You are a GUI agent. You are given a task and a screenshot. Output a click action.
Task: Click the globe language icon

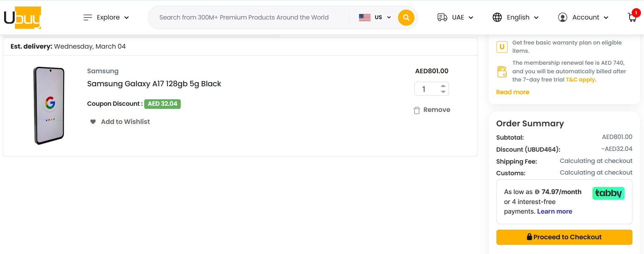click(x=497, y=17)
